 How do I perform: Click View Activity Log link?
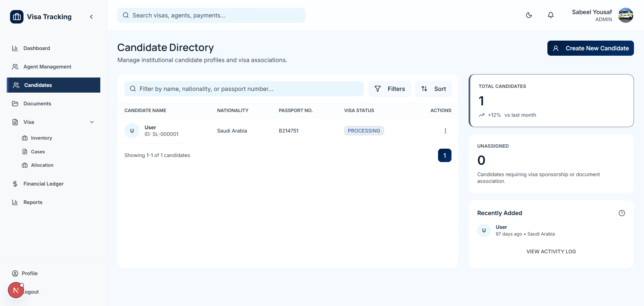(x=551, y=252)
